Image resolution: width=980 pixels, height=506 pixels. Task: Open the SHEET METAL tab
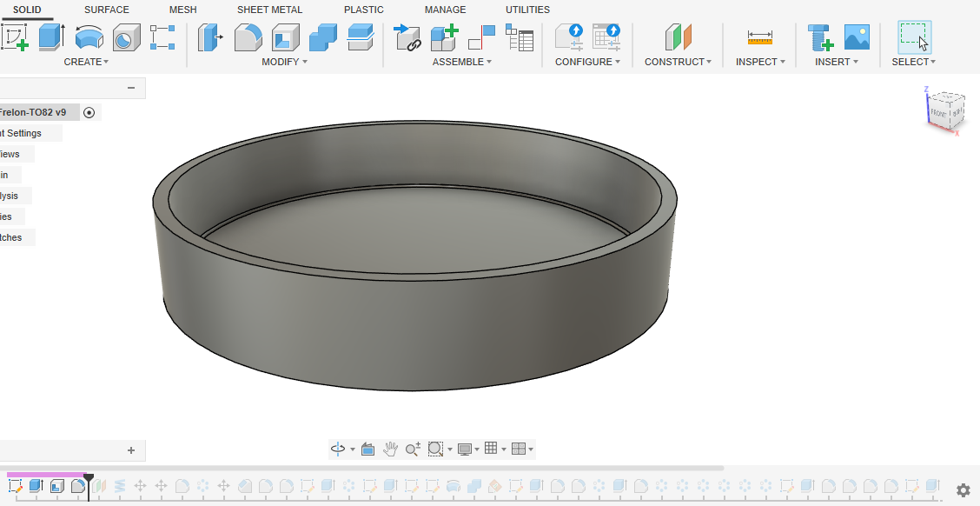click(269, 10)
